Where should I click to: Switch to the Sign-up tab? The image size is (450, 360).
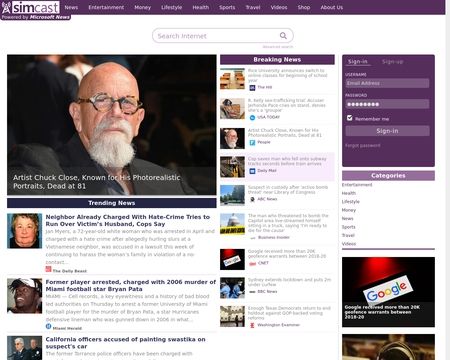click(x=393, y=62)
